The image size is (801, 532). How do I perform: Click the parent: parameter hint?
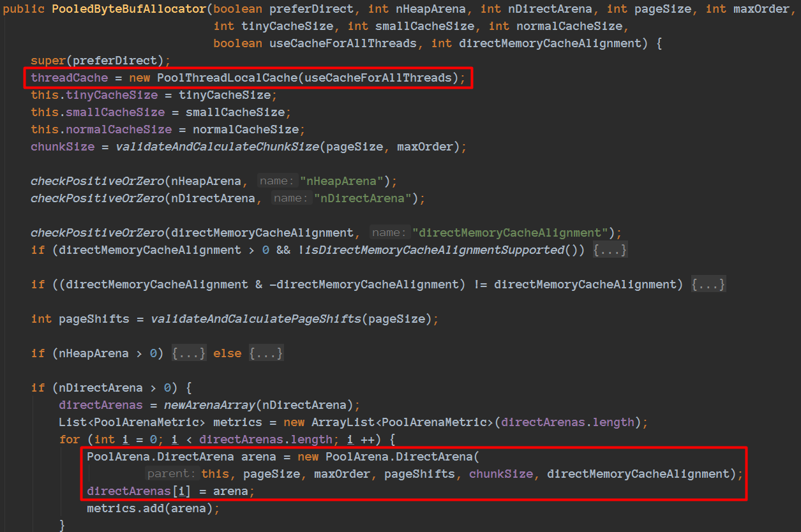[x=171, y=474]
